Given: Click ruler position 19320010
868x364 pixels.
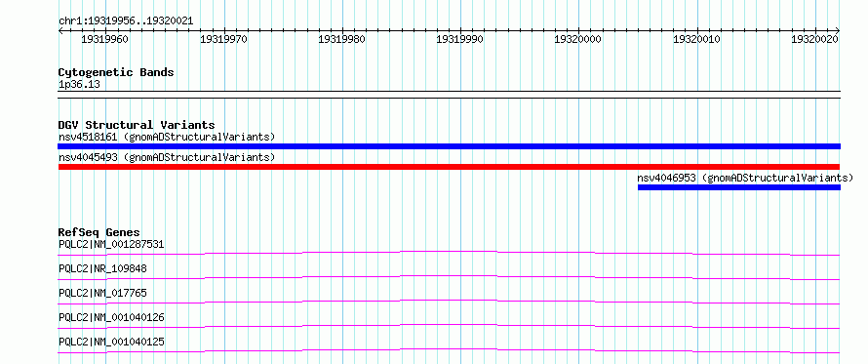Looking at the screenshot, I should point(696,39).
